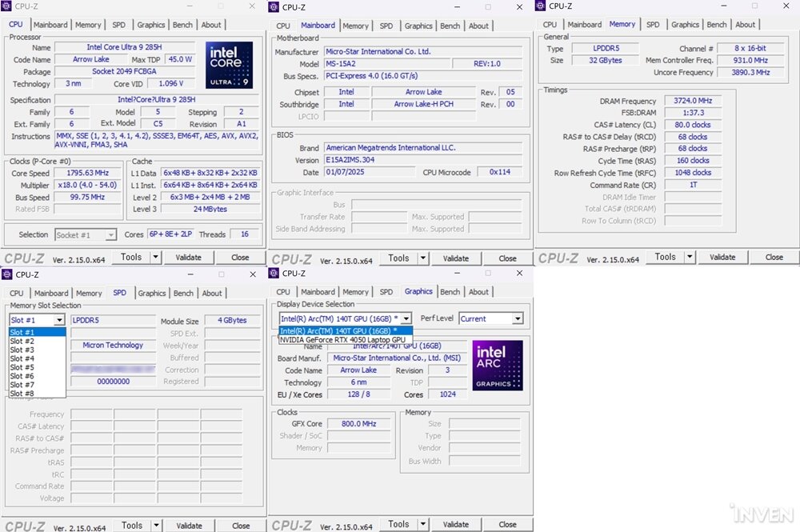Open About tab in Graphics window

[x=478, y=292]
